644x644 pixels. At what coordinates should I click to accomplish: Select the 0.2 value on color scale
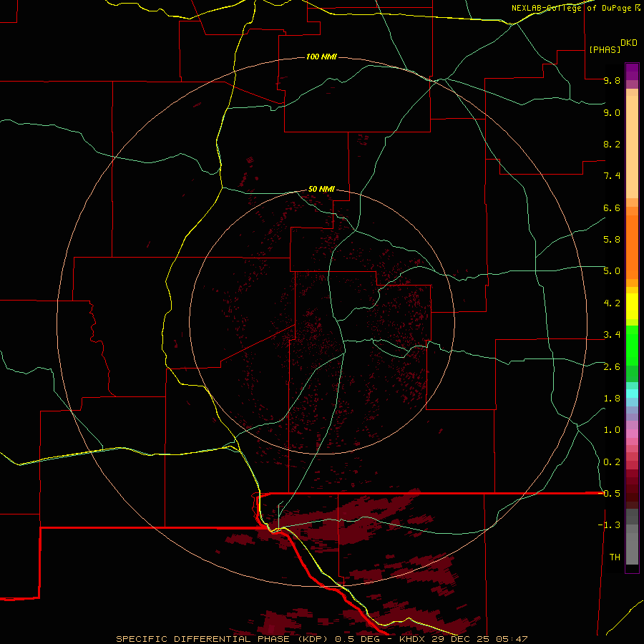click(x=612, y=462)
